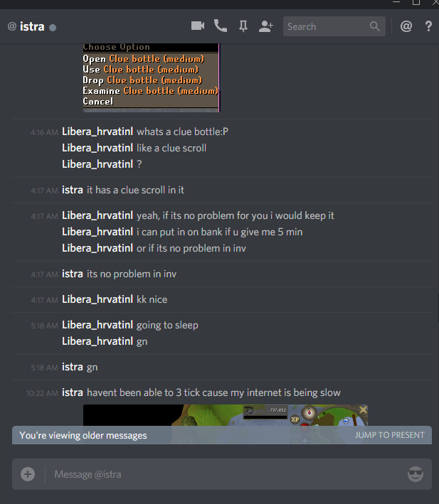Click istra username on 'gn' message
This screenshot has height=504, width=439.
(x=73, y=367)
